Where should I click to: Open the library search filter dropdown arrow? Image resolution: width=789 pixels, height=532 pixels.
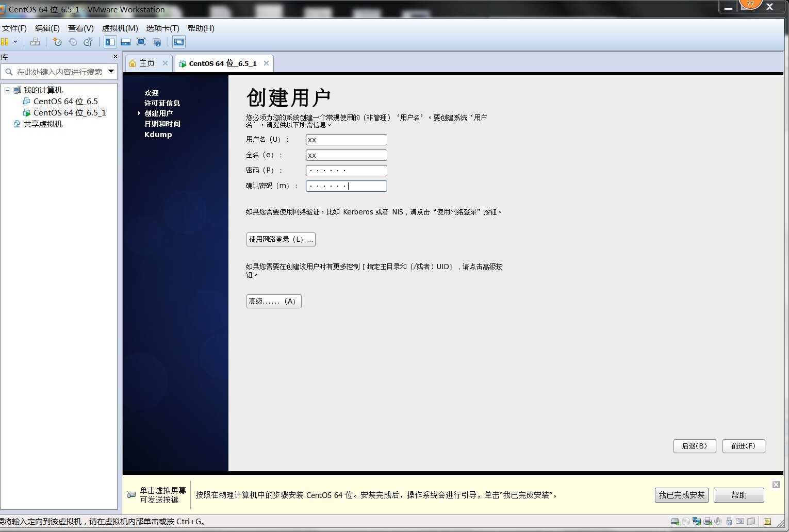pyautogui.click(x=111, y=71)
